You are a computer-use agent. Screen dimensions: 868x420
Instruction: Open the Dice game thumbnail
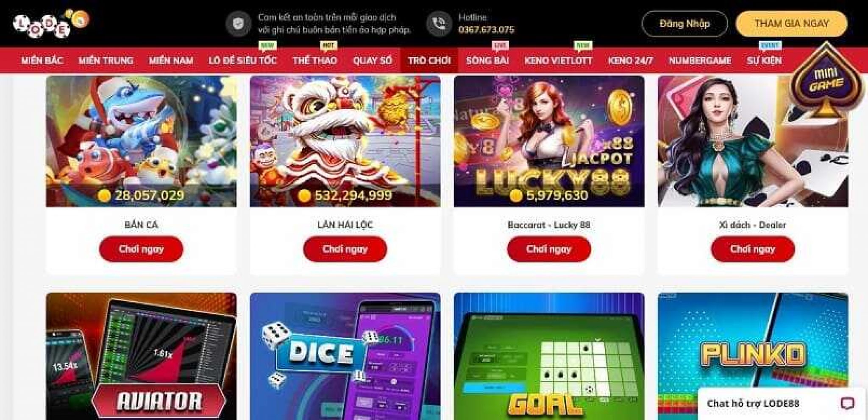pyautogui.click(x=345, y=356)
